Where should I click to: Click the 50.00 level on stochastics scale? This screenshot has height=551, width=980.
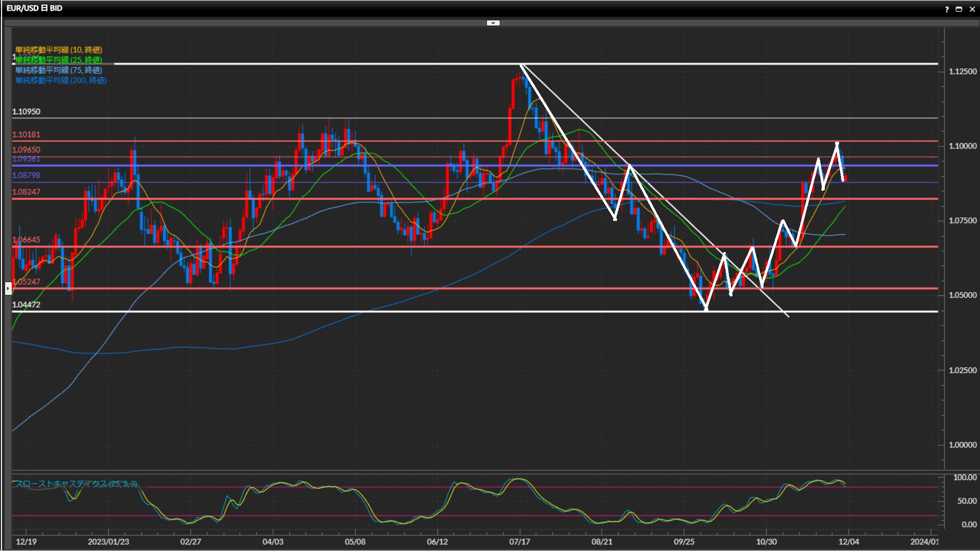(967, 501)
